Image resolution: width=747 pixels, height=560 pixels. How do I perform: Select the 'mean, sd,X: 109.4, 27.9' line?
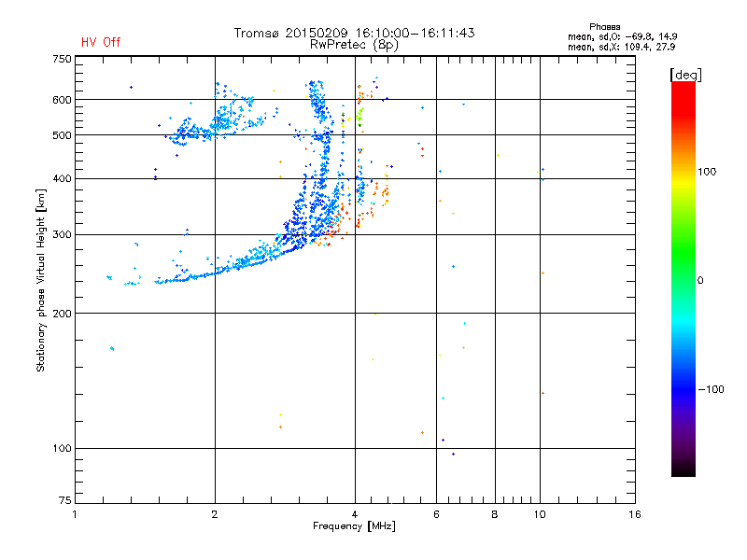[x=621, y=47]
